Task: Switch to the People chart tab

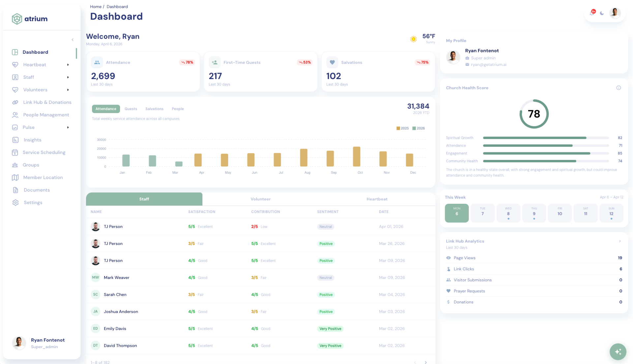Action: click(178, 109)
